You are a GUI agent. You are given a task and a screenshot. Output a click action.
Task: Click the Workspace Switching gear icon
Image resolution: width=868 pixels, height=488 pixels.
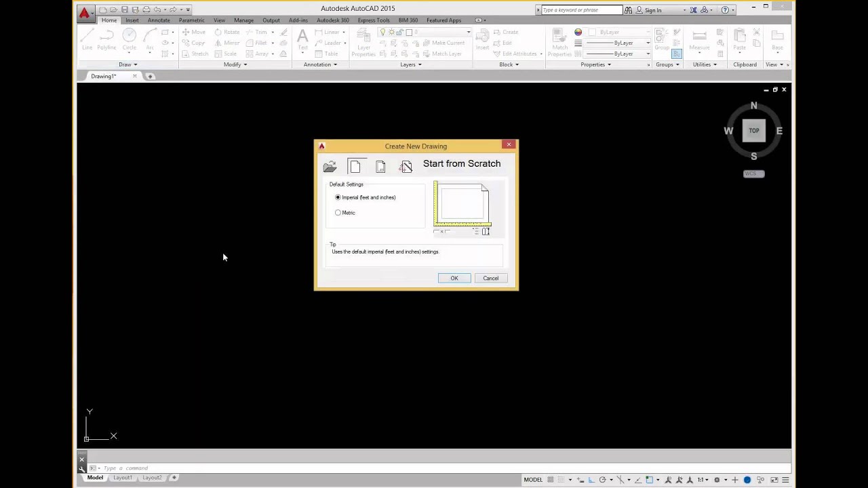(717, 480)
